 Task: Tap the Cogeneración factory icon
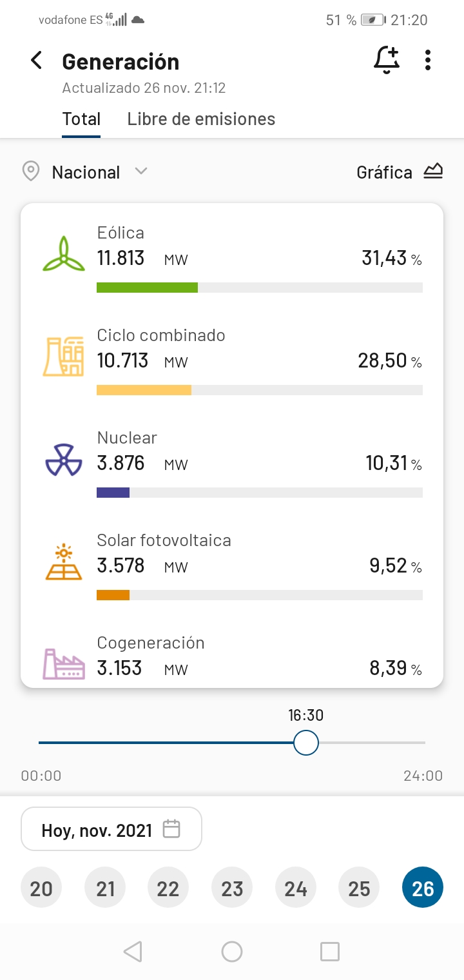[x=63, y=663]
